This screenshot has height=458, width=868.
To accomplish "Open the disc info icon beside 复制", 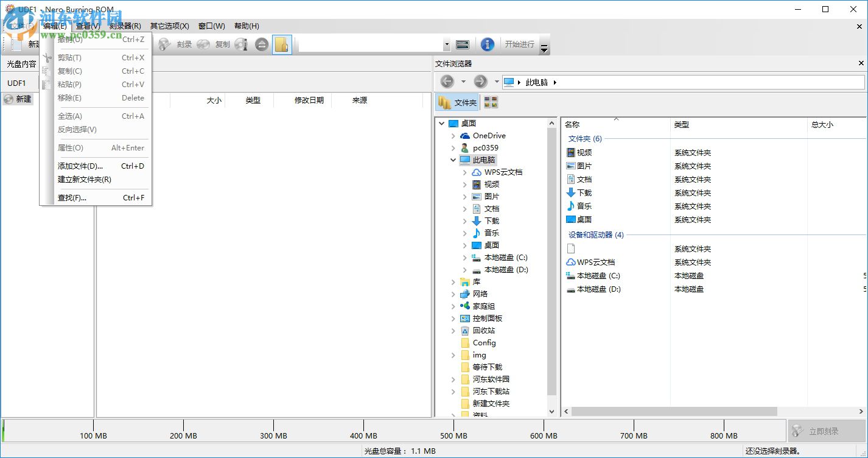I will (241, 44).
